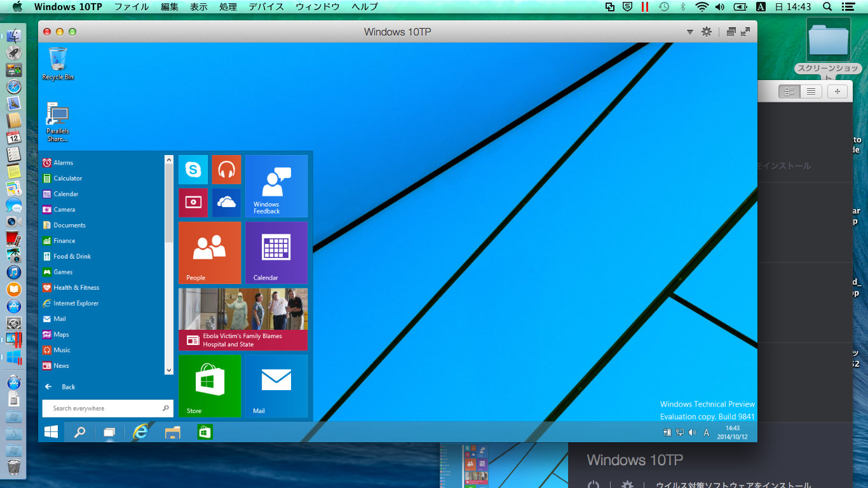Image resolution: width=868 pixels, height=488 pixels.
Task: Open the Camera app entry
Action: (58, 210)
